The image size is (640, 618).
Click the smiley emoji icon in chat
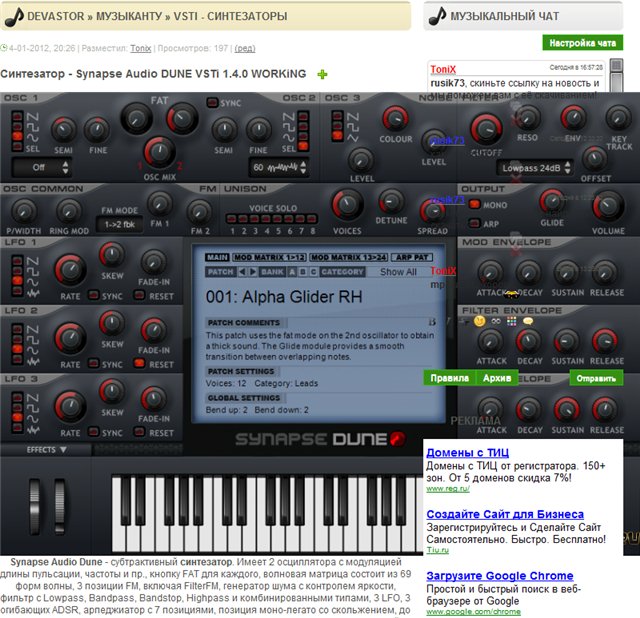tap(479, 321)
